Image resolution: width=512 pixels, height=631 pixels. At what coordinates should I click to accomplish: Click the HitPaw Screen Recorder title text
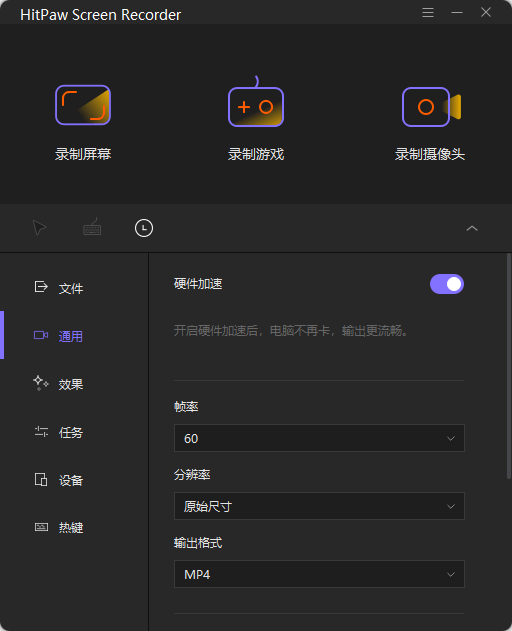click(x=101, y=15)
